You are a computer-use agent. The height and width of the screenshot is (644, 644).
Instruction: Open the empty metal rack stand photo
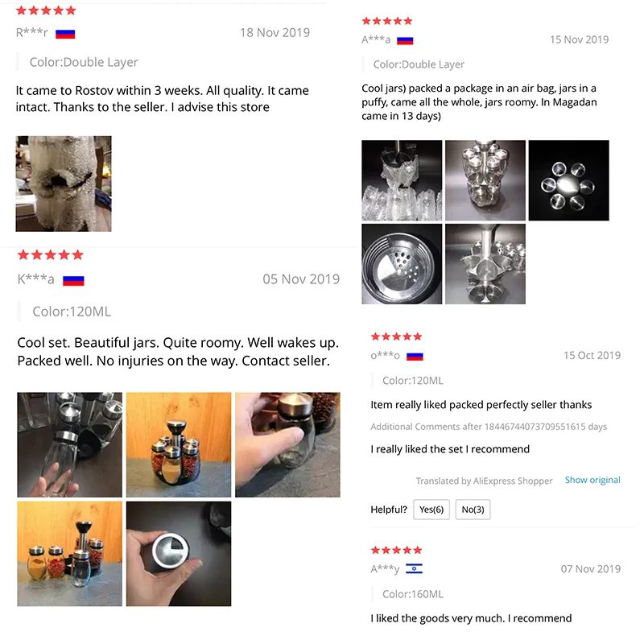(485, 264)
